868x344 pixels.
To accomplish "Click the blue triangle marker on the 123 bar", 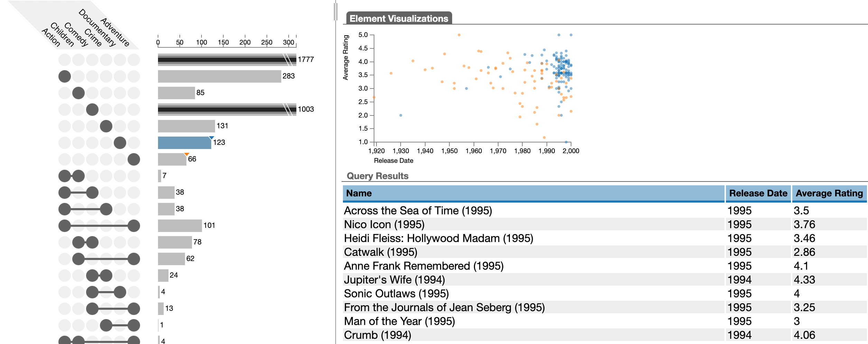I will [x=211, y=138].
